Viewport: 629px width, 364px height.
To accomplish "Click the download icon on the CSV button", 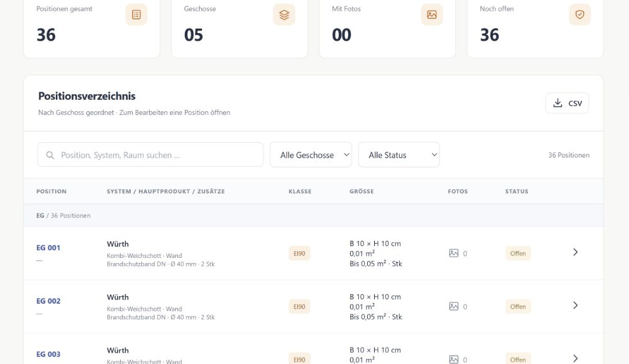I will 558,103.
